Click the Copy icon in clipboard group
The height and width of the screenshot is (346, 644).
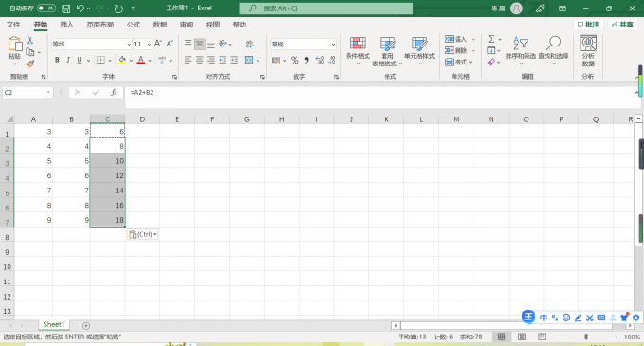pyautogui.click(x=30, y=52)
